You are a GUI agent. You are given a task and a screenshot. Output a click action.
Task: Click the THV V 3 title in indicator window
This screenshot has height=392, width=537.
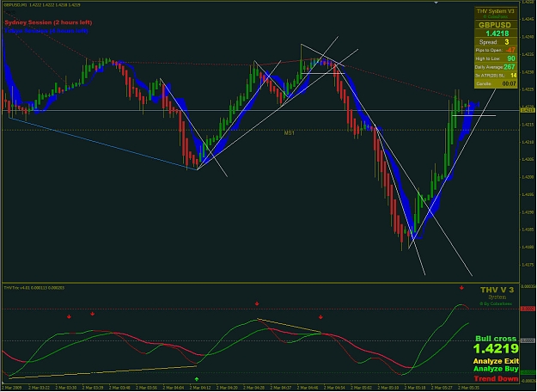(x=497, y=290)
